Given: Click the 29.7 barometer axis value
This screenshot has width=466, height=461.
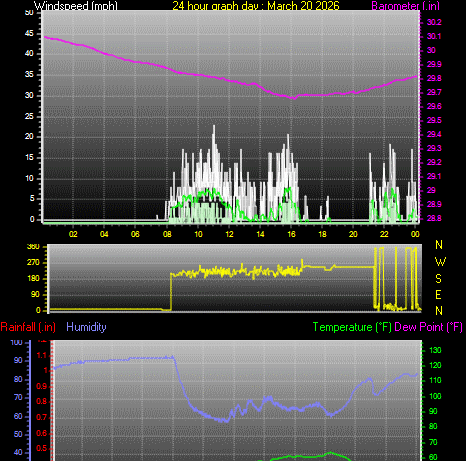Looking at the screenshot, I should 434,92.
